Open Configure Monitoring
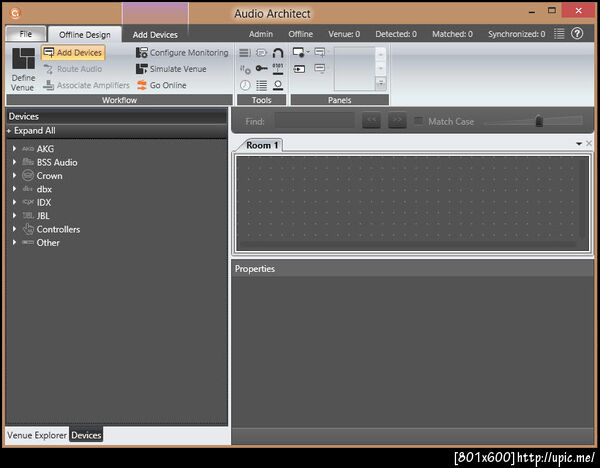600x468 pixels. (182, 53)
